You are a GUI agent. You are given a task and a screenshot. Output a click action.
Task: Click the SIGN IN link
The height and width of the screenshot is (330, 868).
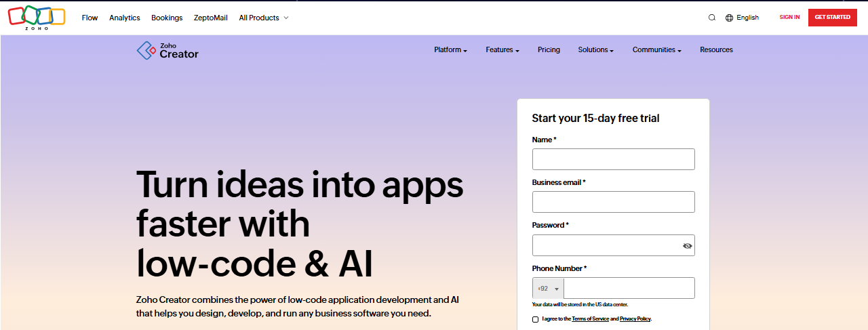789,17
